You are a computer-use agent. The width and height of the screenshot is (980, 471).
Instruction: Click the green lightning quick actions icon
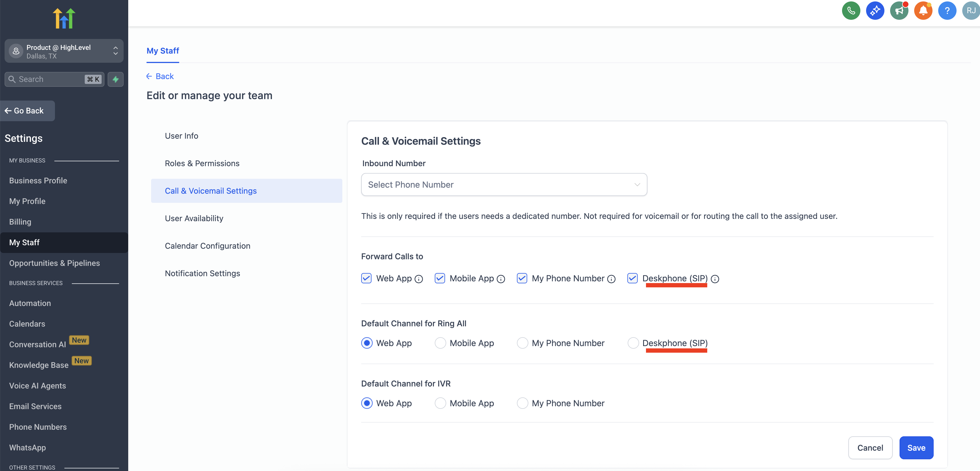click(x=116, y=79)
